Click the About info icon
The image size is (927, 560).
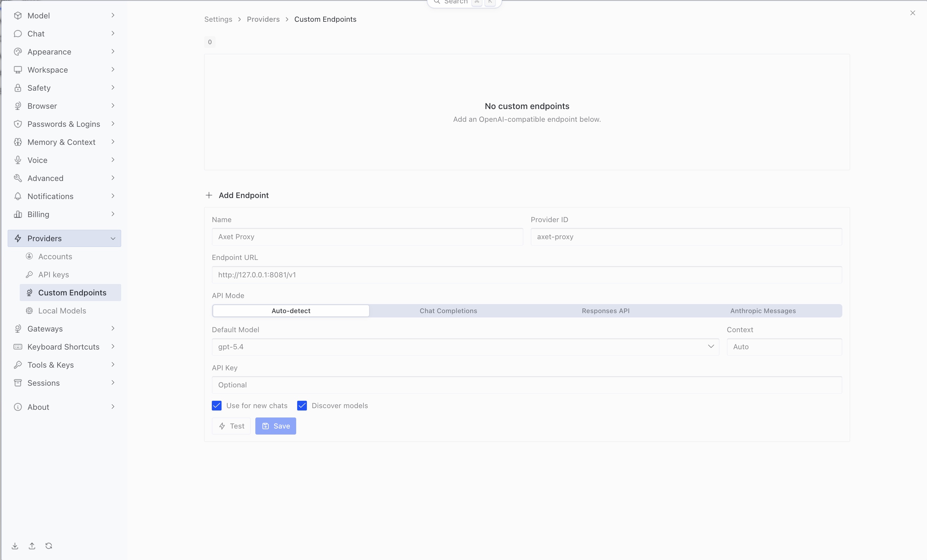[x=18, y=406]
